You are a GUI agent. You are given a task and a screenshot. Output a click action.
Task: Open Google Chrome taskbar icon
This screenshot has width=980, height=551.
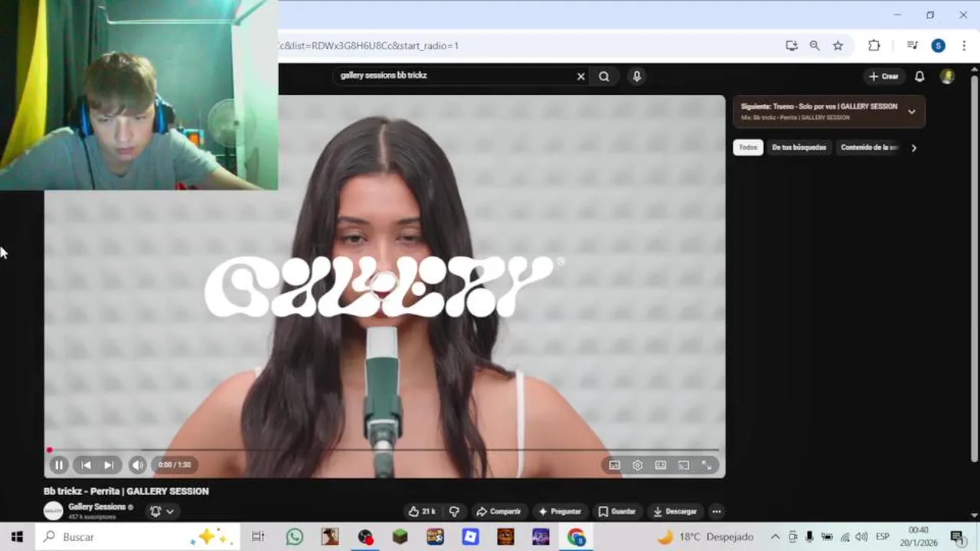(576, 537)
